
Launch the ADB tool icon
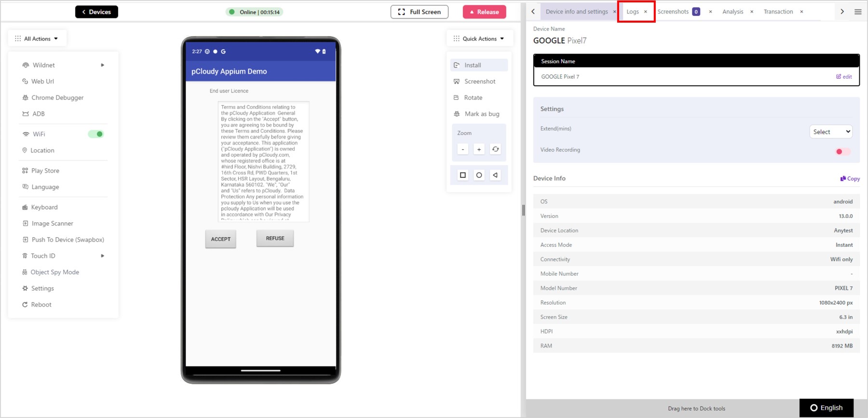tap(26, 114)
